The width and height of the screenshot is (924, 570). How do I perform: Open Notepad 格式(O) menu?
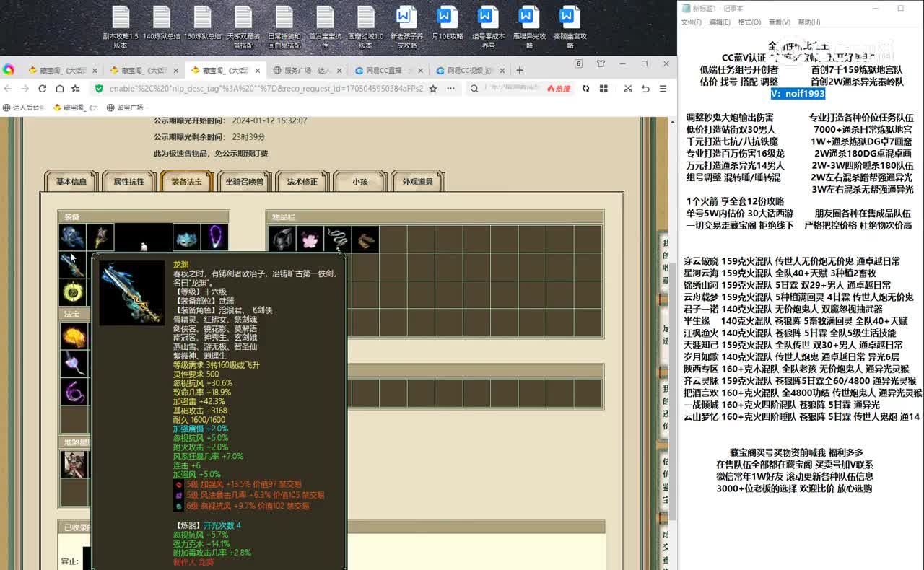(x=749, y=22)
